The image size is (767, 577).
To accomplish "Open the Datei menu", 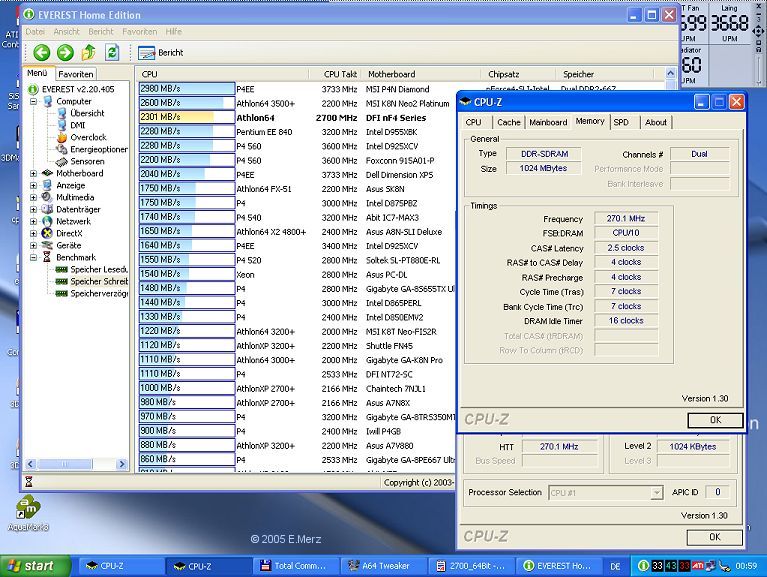I will [35, 32].
